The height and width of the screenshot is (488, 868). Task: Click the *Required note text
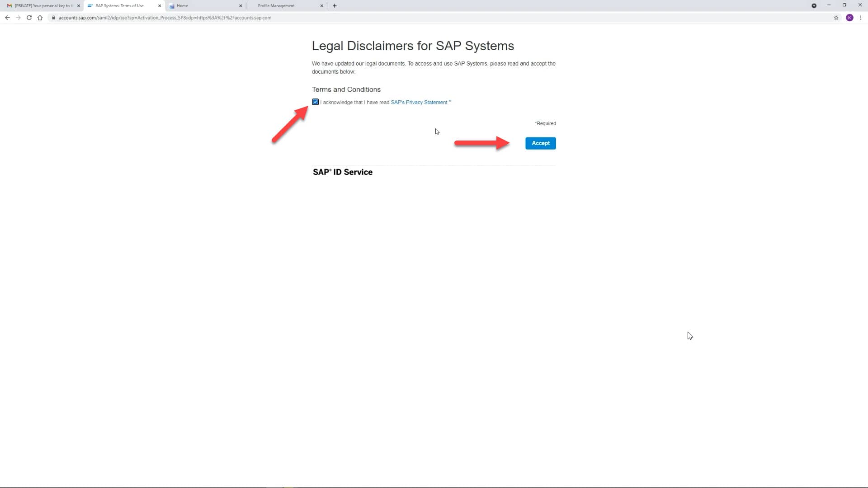pos(545,123)
